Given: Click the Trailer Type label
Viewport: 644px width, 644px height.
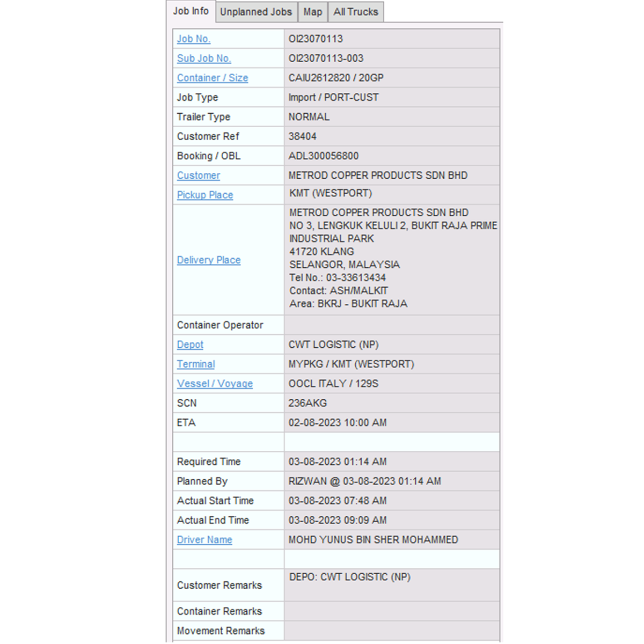Looking at the screenshot, I should click(203, 117).
